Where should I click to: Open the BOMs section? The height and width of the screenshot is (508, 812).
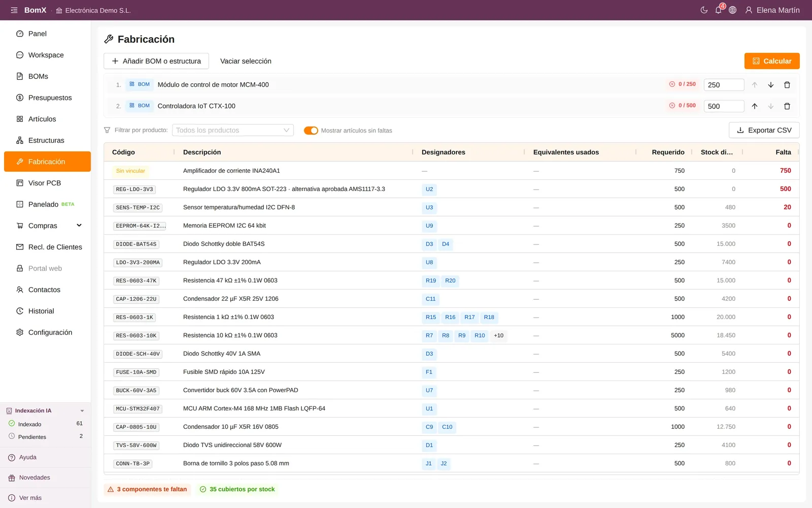point(47,76)
